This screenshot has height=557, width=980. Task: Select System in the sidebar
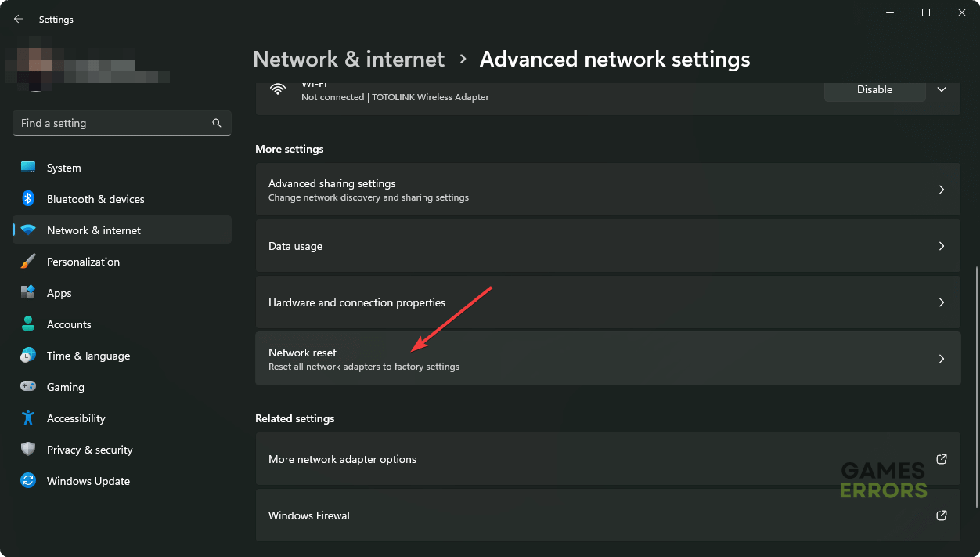64,168
